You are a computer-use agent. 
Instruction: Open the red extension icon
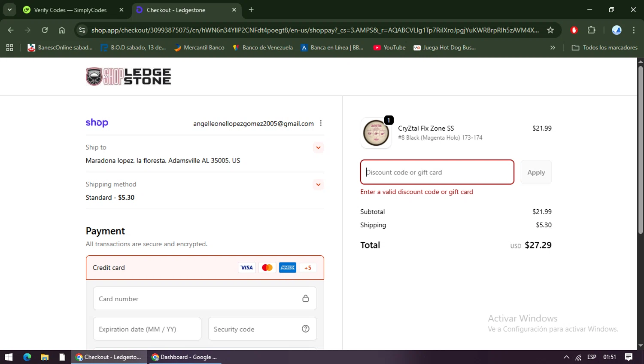point(574,30)
